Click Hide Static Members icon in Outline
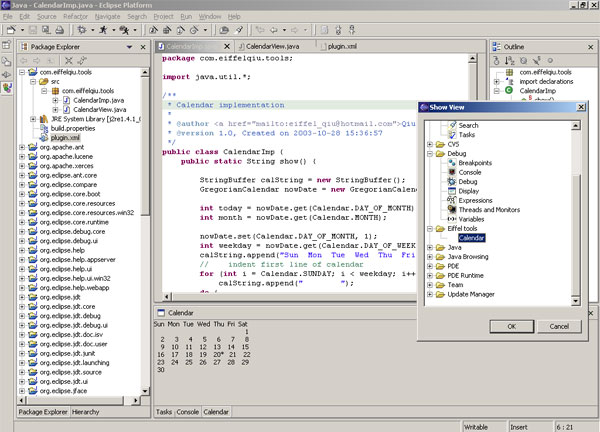Image resolution: width=600 pixels, height=432 pixels. (x=536, y=60)
